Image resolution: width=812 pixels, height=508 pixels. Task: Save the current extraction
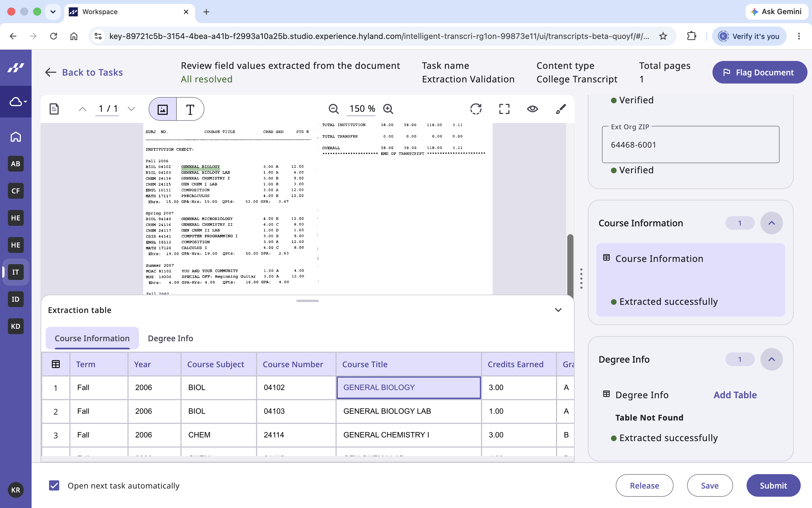point(710,485)
